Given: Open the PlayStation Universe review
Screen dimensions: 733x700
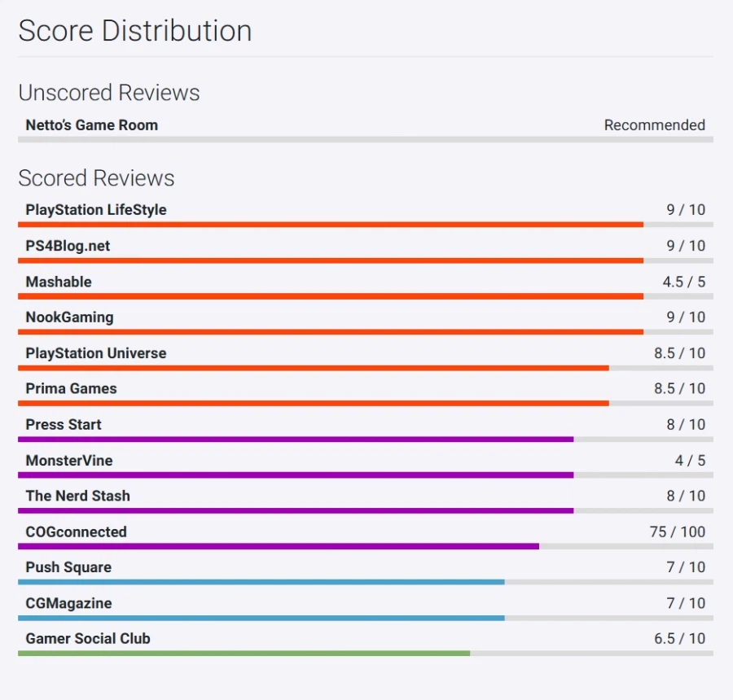Looking at the screenshot, I should tap(95, 353).
